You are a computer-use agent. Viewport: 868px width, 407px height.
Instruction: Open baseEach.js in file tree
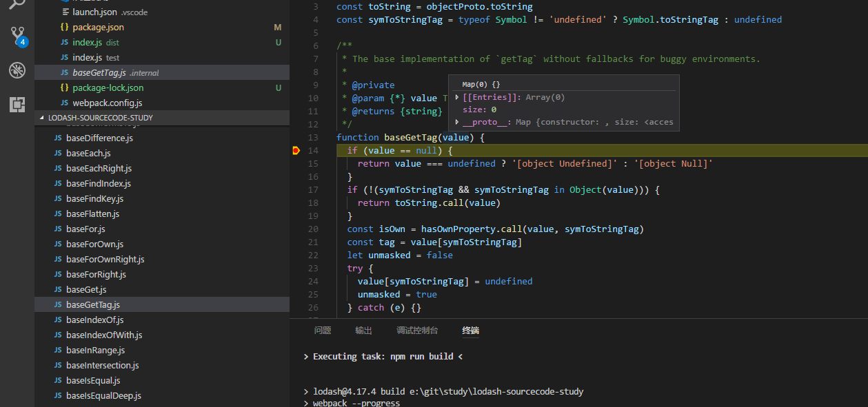click(162, 153)
